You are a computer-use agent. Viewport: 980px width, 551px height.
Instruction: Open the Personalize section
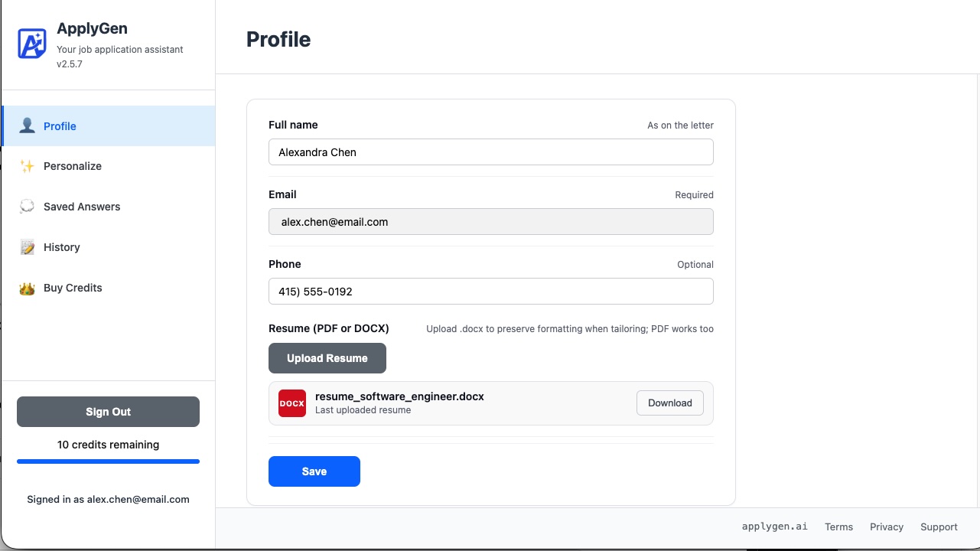tap(109, 166)
